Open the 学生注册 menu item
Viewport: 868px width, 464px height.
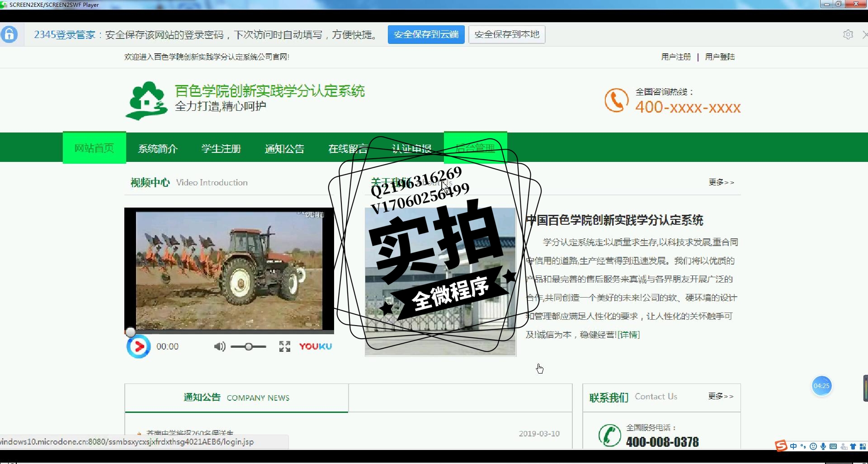[221, 148]
